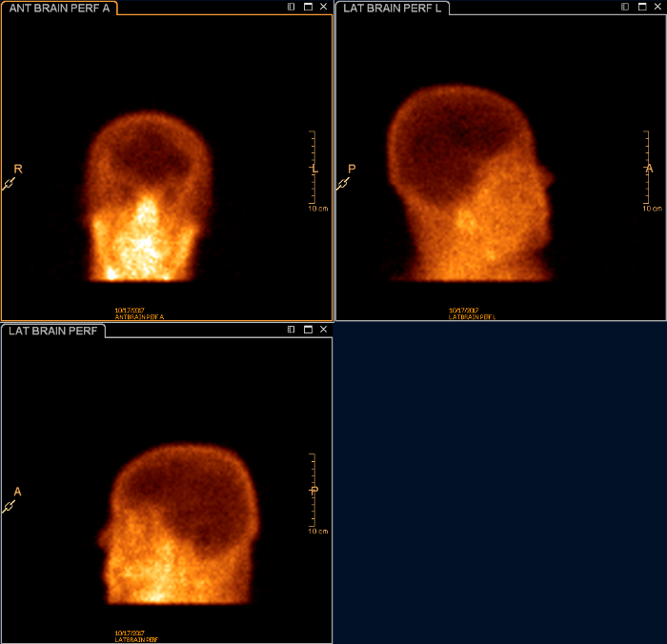Select the bottom LAT BRAIN PERF title tab
Screen dimensions: 667x644
pyautogui.click(x=51, y=331)
